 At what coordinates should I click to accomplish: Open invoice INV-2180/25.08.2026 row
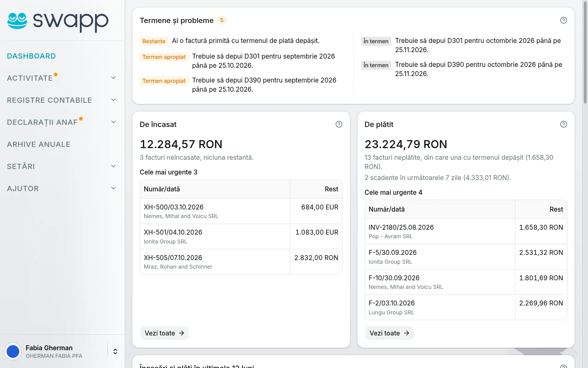click(x=466, y=232)
